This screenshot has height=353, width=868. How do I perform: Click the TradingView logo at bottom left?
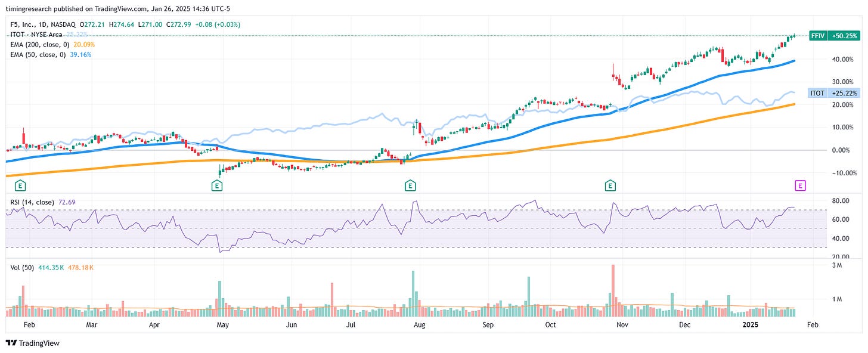point(33,343)
